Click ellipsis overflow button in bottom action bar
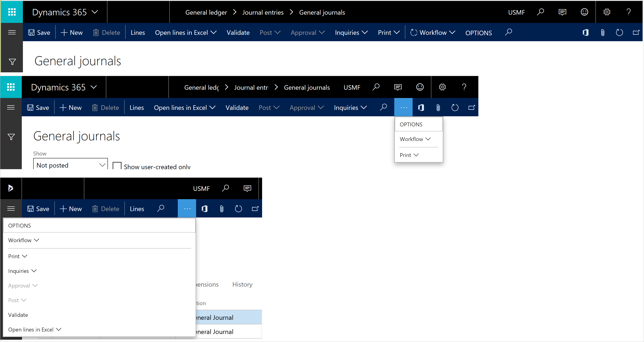The width and height of the screenshot is (644, 342). click(187, 209)
